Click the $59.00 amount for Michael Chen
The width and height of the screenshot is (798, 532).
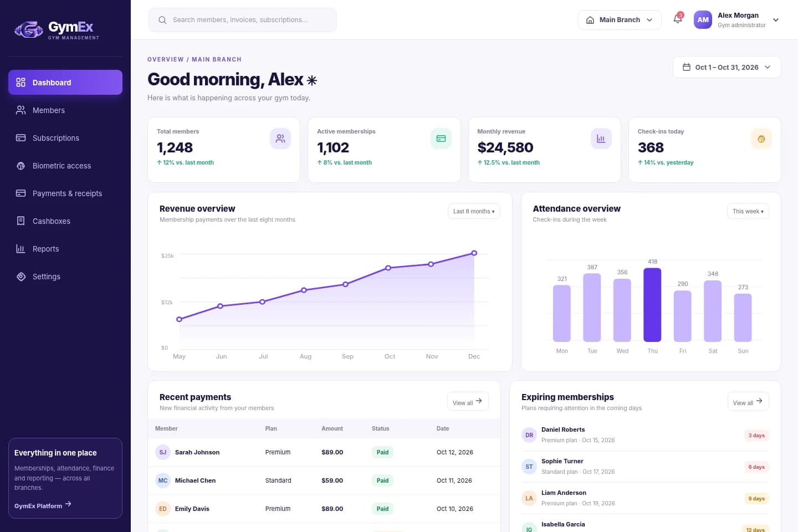click(332, 480)
